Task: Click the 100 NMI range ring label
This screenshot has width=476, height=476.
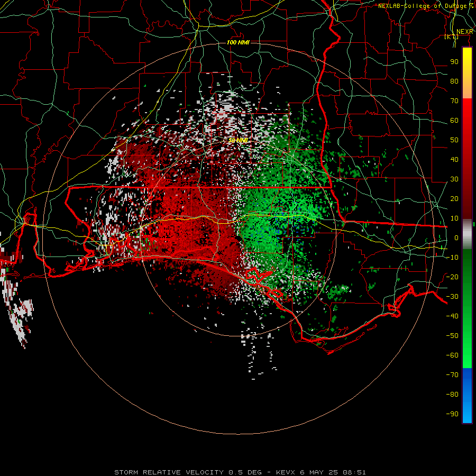Action: [238, 42]
